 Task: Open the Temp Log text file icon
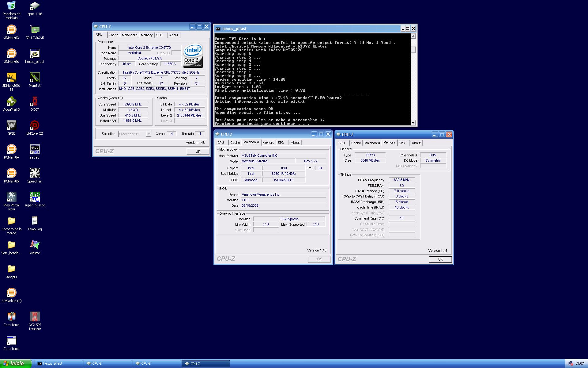[35, 223]
